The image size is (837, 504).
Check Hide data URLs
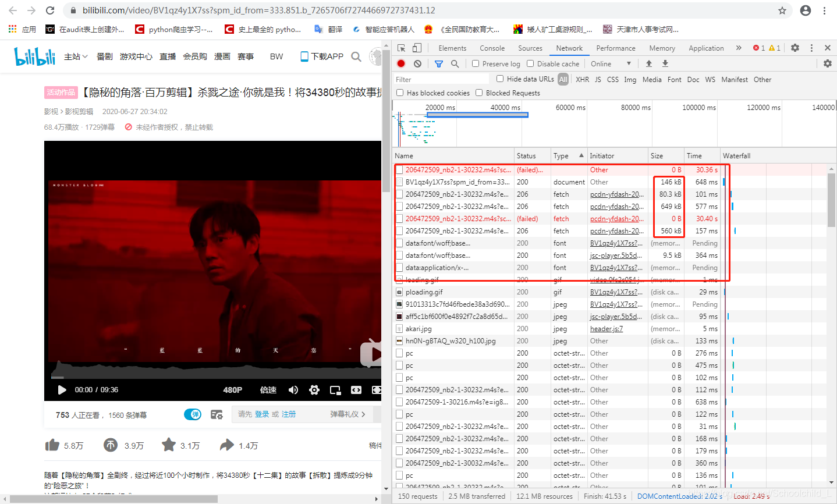[x=500, y=79]
